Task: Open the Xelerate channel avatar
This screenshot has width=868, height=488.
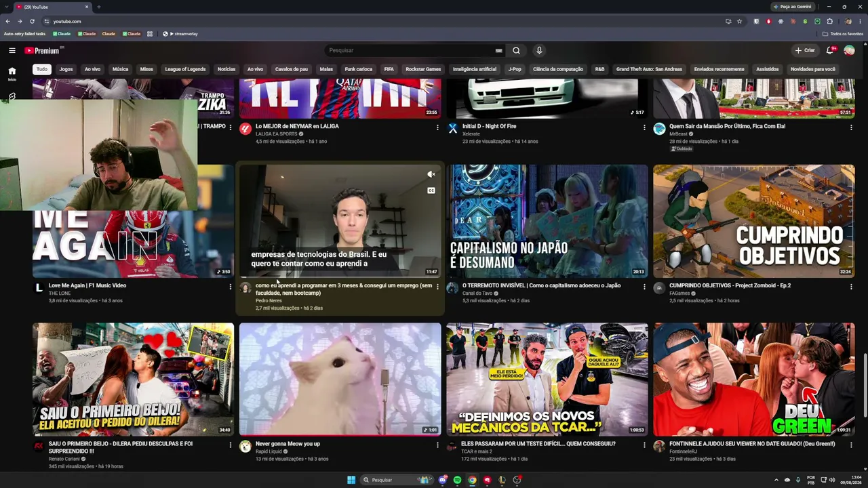Action: tap(452, 129)
